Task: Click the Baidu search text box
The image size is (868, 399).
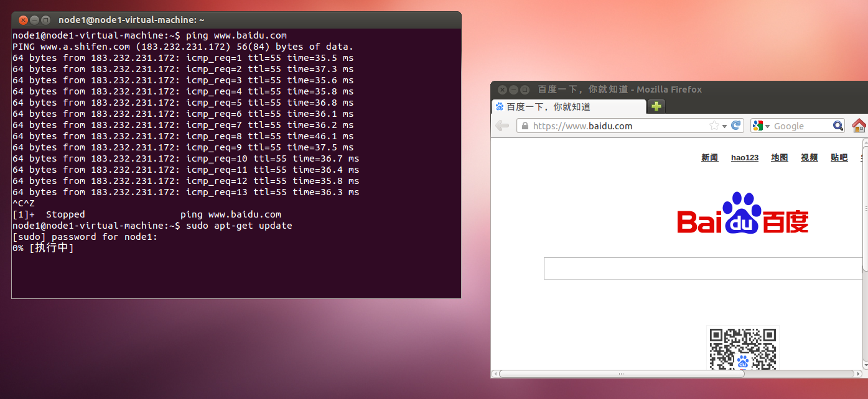Action: point(703,268)
